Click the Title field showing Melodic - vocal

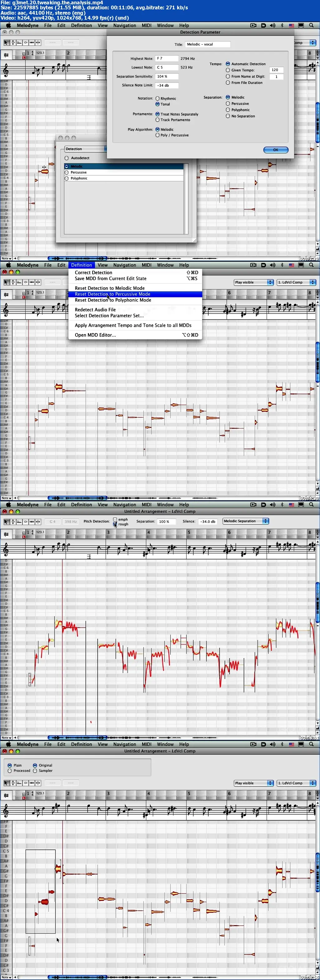click(x=208, y=44)
